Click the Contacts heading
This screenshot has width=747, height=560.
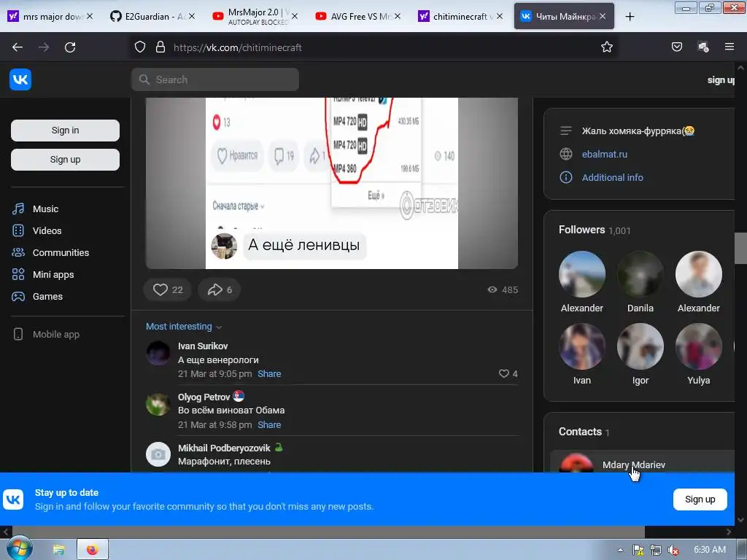click(584, 432)
